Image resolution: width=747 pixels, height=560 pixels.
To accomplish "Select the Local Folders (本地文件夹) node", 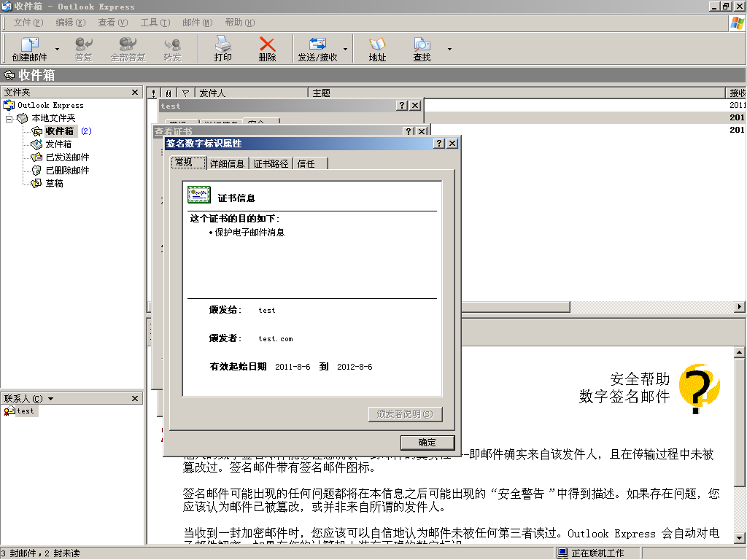I will click(x=47, y=118).
